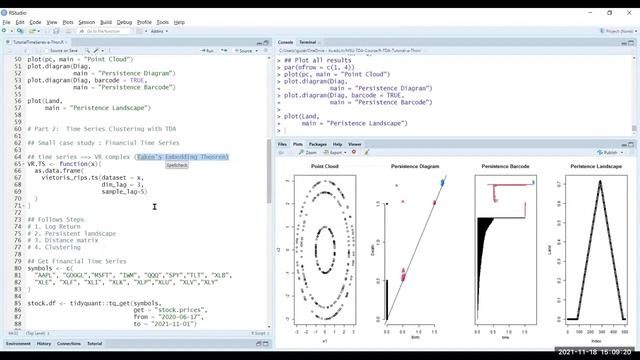Click the console input prompt line

[x=453, y=130]
